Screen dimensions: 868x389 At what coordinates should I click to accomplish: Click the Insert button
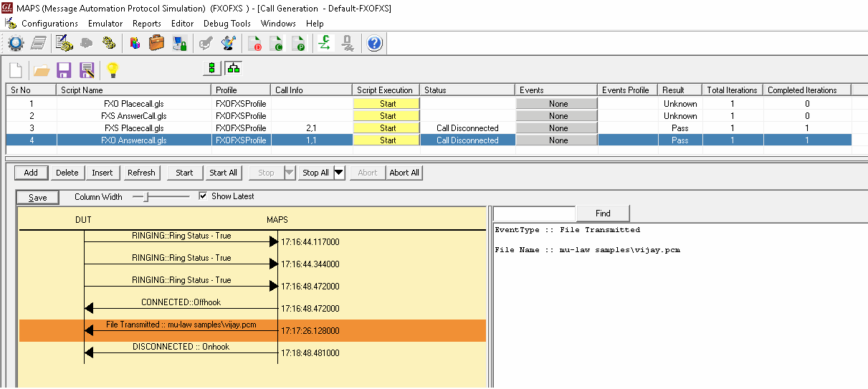pyautogui.click(x=102, y=173)
